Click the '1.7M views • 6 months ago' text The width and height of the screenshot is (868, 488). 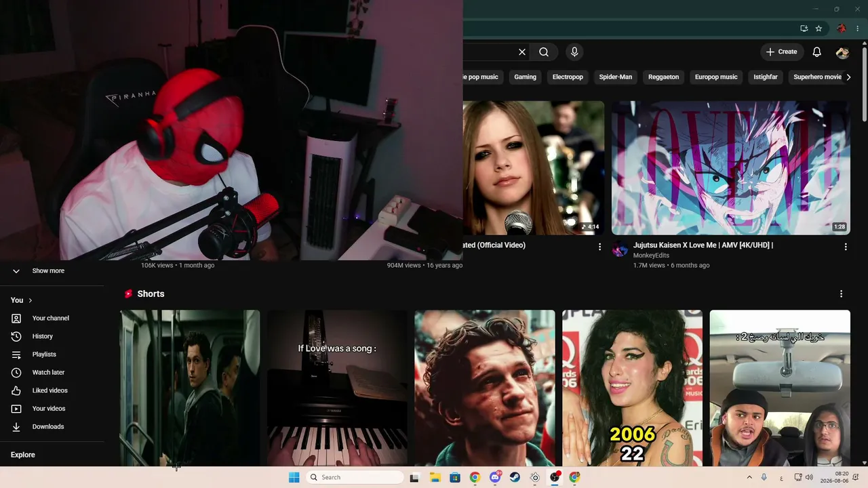(671, 266)
